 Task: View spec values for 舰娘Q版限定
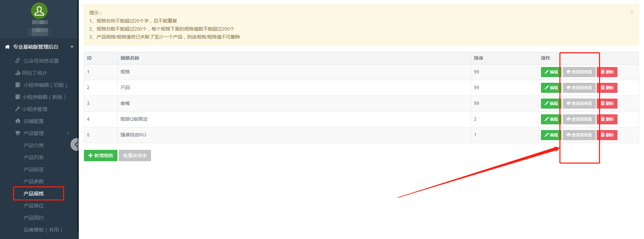[579, 119]
